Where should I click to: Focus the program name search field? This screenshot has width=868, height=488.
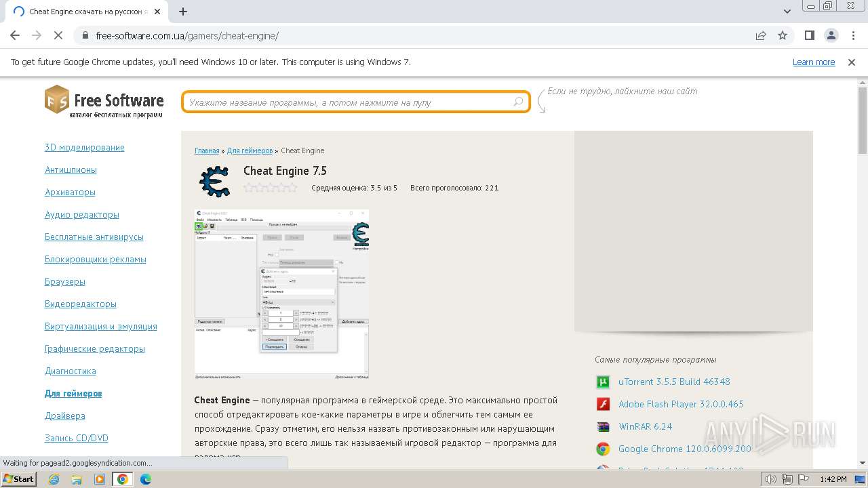point(356,102)
